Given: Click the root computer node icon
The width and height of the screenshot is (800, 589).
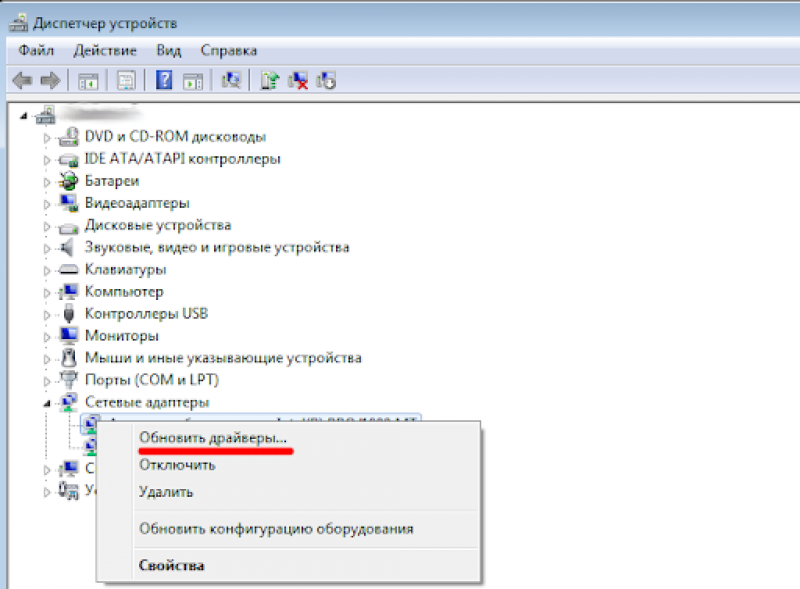Looking at the screenshot, I should click(x=45, y=115).
